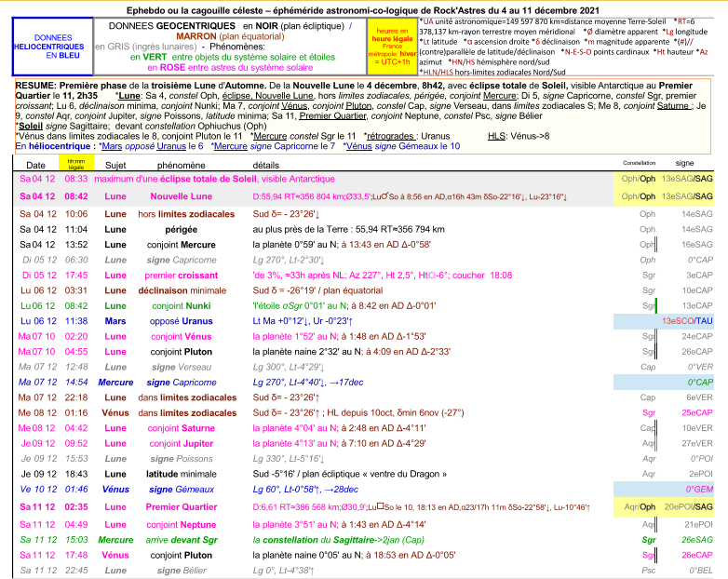
Task: Click 'conjoint Saturne' phenomenon cell
Action: click(x=182, y=428)
